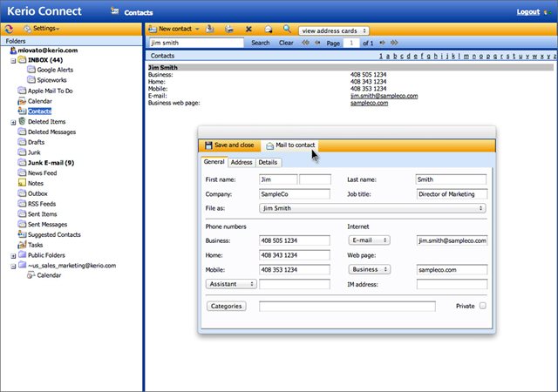Click the Search button

point(261,43)
